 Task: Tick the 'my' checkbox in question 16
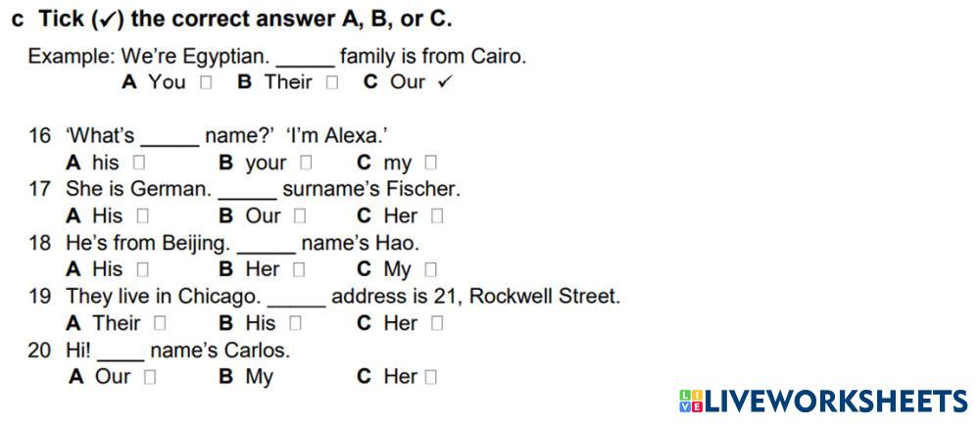point(431,163)
